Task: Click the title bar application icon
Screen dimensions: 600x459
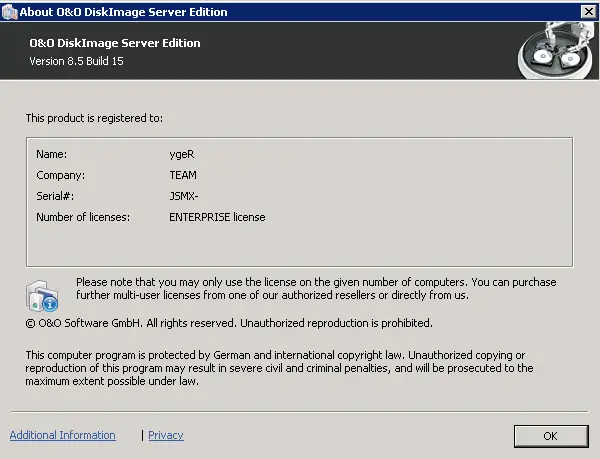Action: [x=9, y=12]
